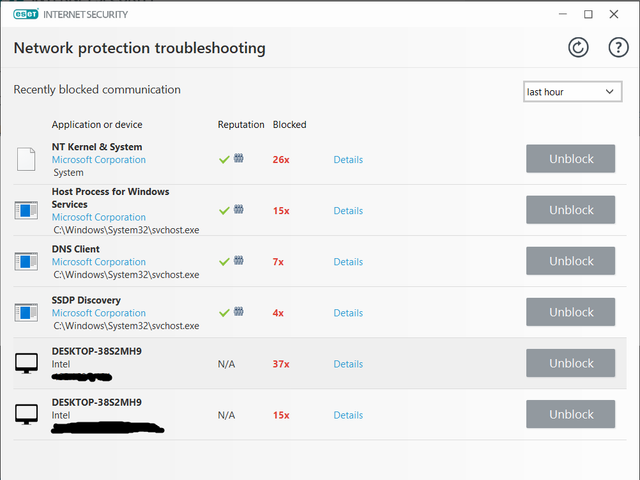
Task: Unblock DNS Client
Action: [x=571, y=261]
